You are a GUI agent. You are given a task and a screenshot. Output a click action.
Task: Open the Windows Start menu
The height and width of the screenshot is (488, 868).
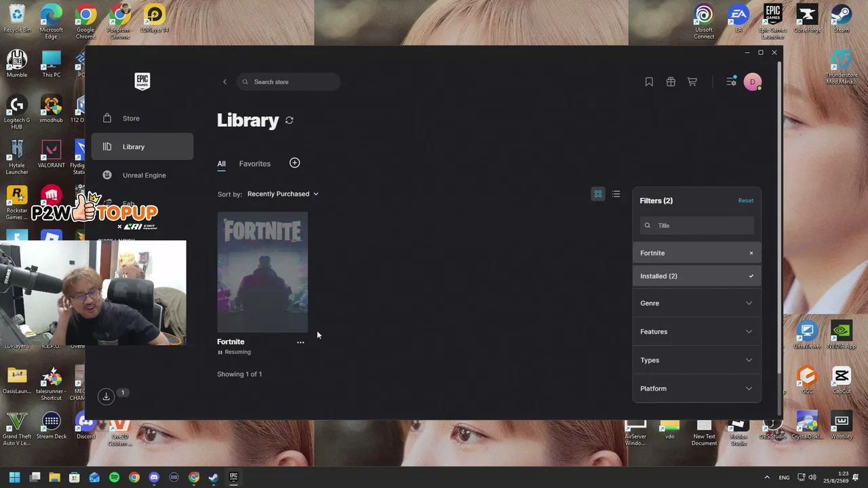tap(15, 477)
